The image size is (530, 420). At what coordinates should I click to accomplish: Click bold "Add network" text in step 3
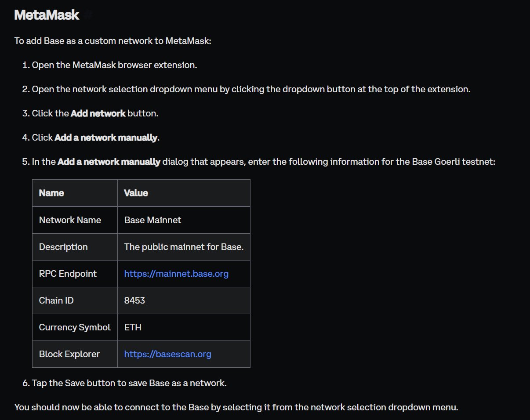[x=98, y=113]
